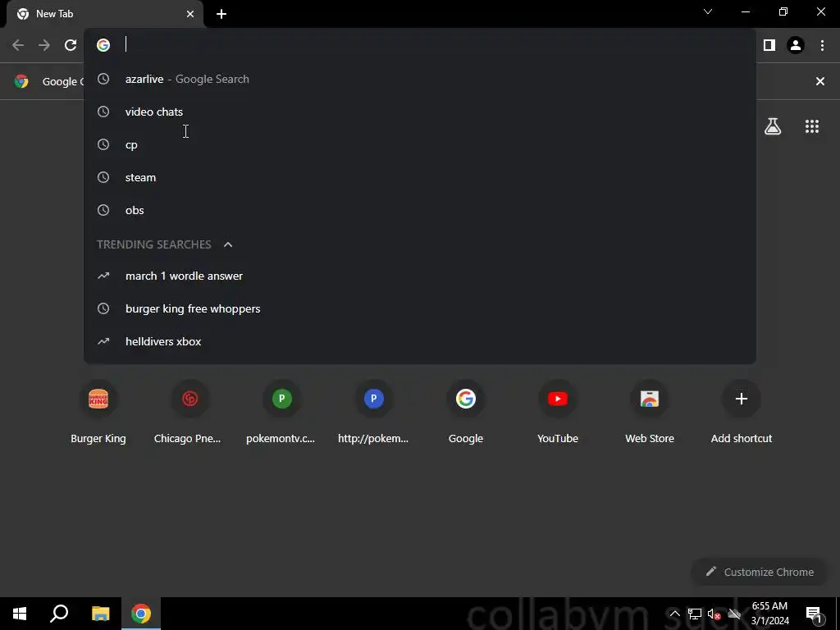
Task: Open the network status tray icon
Action: click(694, 614)
